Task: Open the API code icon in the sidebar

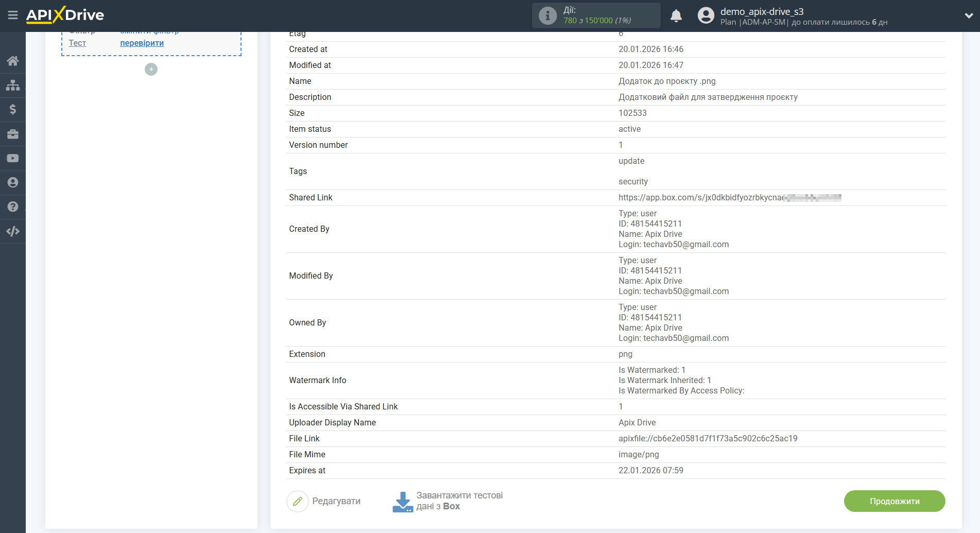Action: [13, 231]
